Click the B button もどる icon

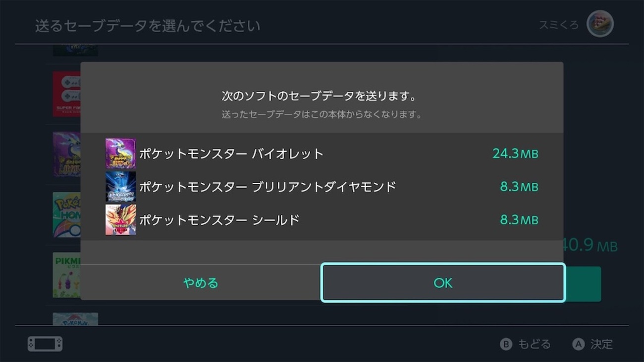[506, 344]
